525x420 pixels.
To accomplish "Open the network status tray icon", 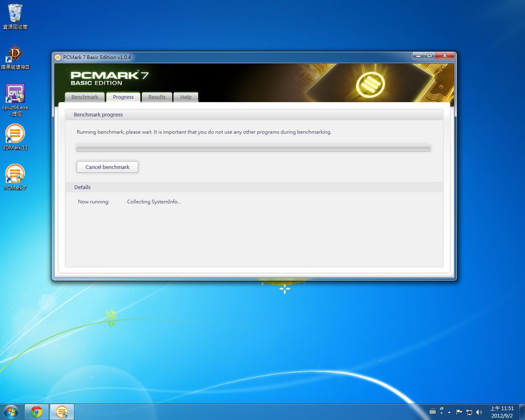I will click(469, 412).
